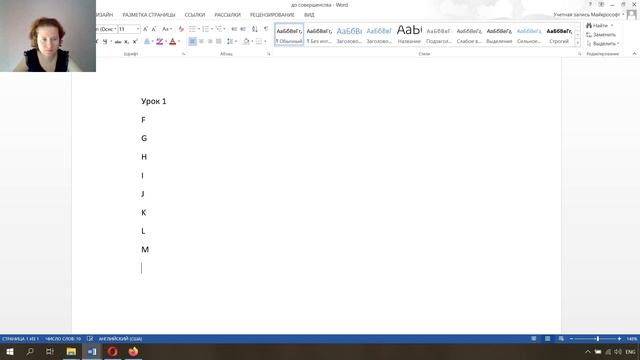The height and width of the screenshot is (360, 640).
Task: Align text to the left
Action: point(192,41)
